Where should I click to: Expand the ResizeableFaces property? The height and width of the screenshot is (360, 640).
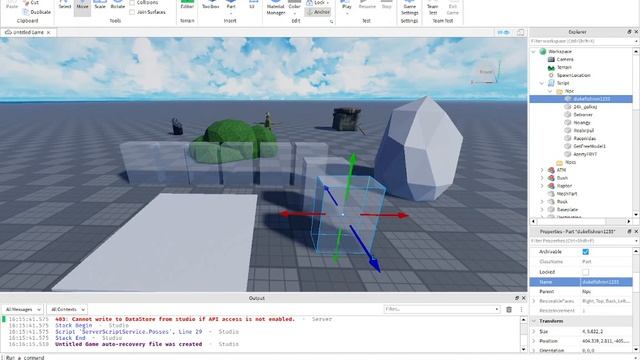533,301
